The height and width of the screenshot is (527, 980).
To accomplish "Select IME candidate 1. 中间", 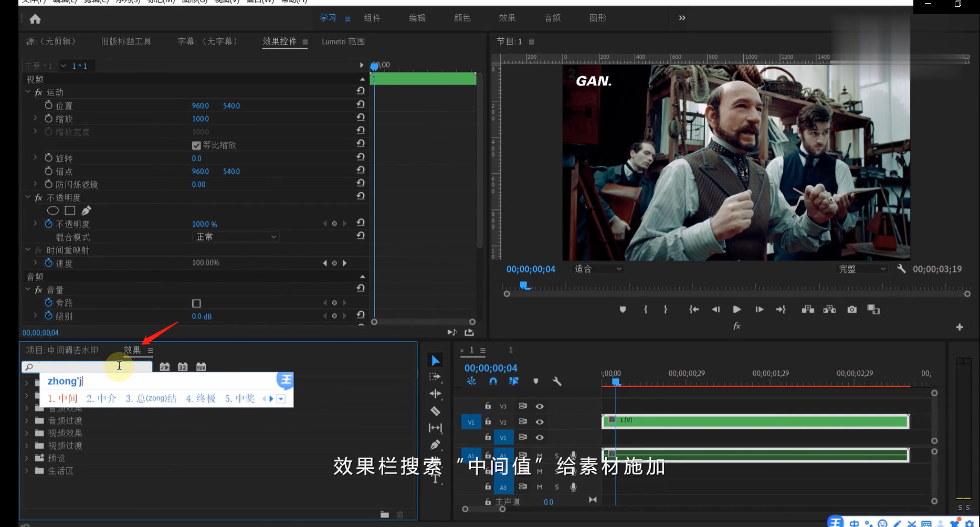I will tap(62, 398).
